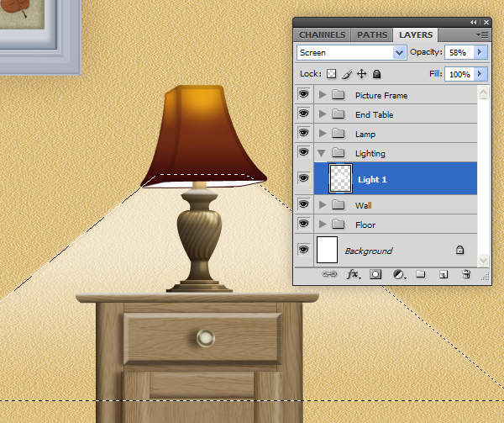Open the layer style fx menu
504x423 pixels.
(353, 274)
